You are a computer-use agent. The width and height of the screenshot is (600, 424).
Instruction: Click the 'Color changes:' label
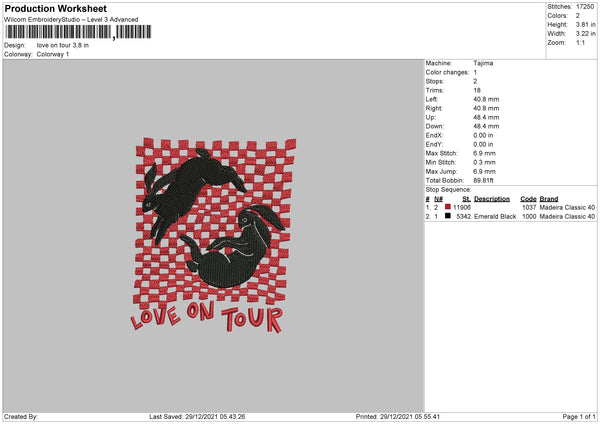coord(447,72)
